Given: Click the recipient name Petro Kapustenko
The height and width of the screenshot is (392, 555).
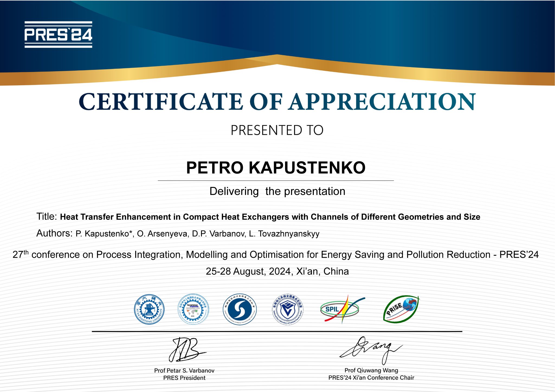Looking at the screenshot, I should 276,168.
